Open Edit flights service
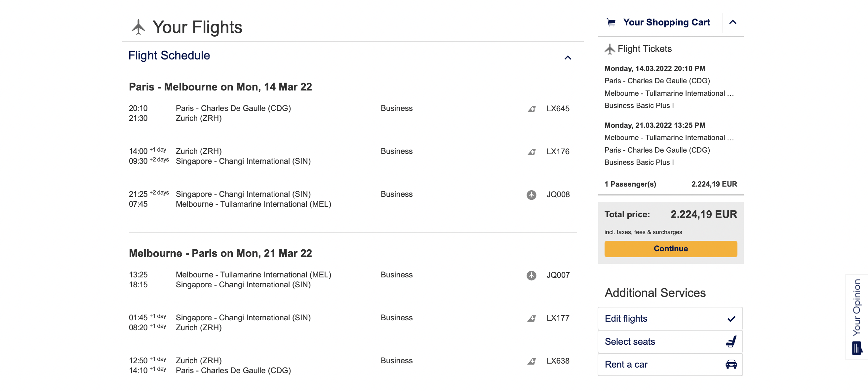 pos(626,319)
